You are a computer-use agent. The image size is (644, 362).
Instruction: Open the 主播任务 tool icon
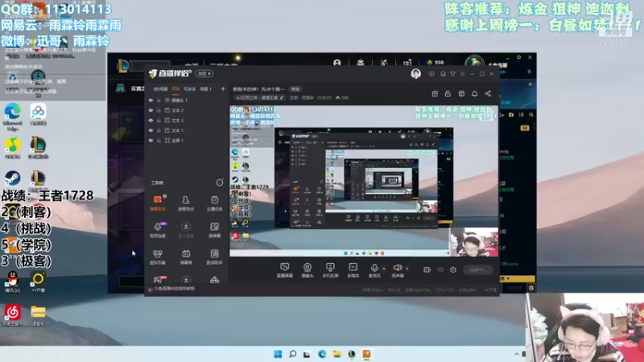(x=214, y=203)
